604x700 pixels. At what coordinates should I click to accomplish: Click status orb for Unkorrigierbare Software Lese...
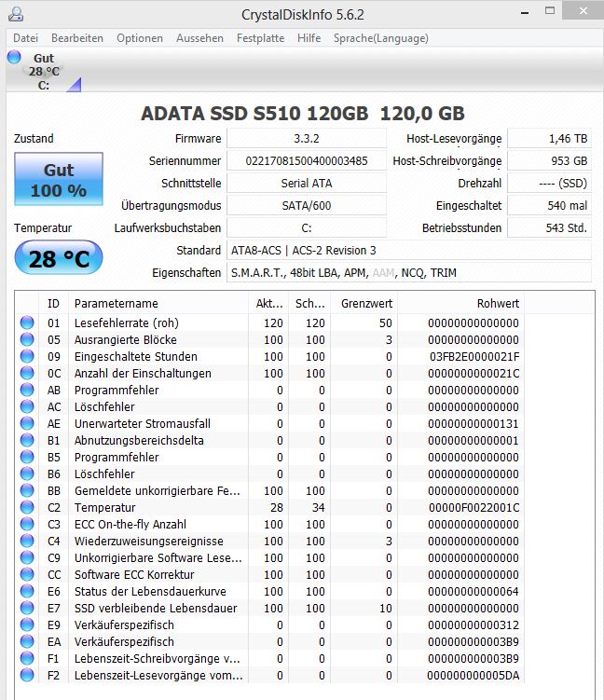(27, 557)
